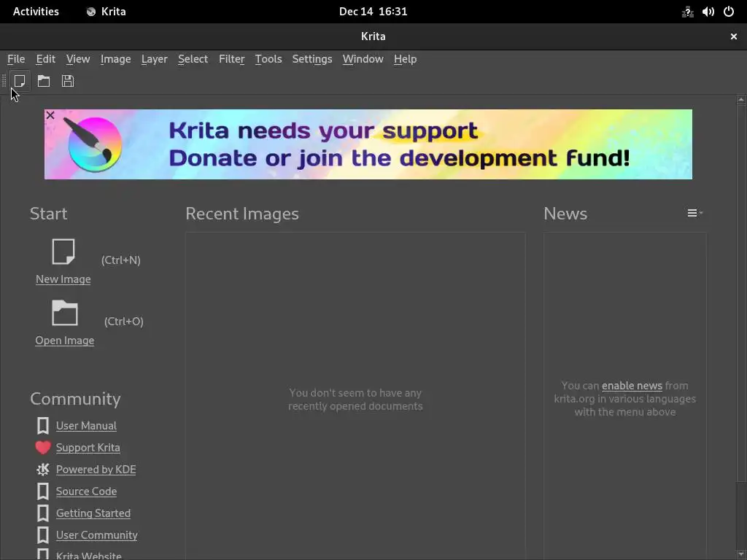This screenshot has height=560, width=747.
Task: Visit the User Community link
Action: pos(97,535)
